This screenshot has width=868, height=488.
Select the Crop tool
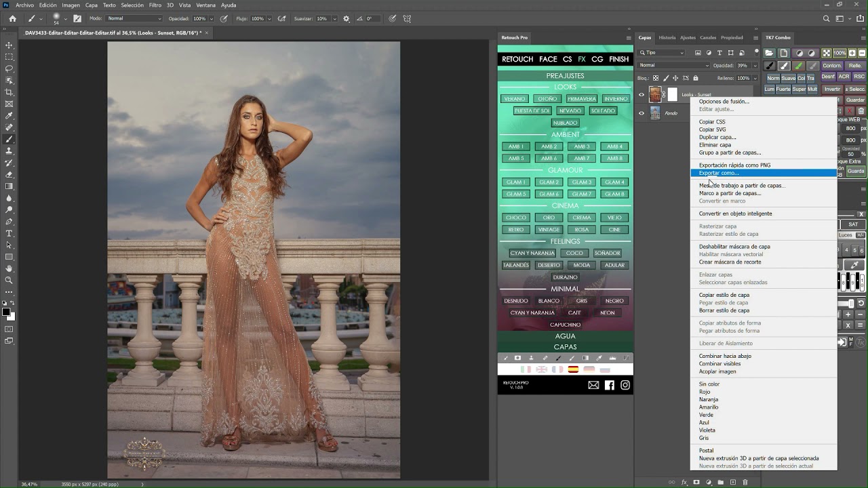9,92
